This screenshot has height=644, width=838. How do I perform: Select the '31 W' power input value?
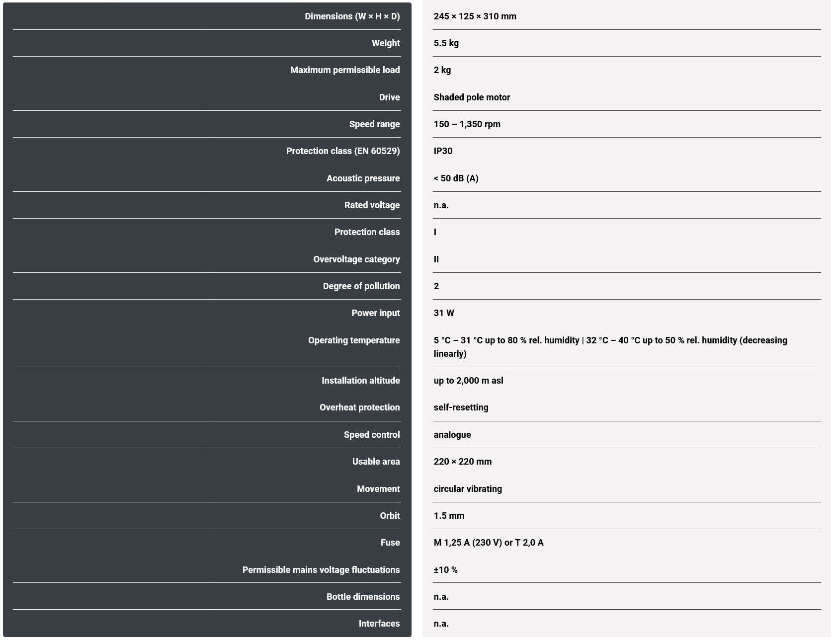tap(444, 313)
